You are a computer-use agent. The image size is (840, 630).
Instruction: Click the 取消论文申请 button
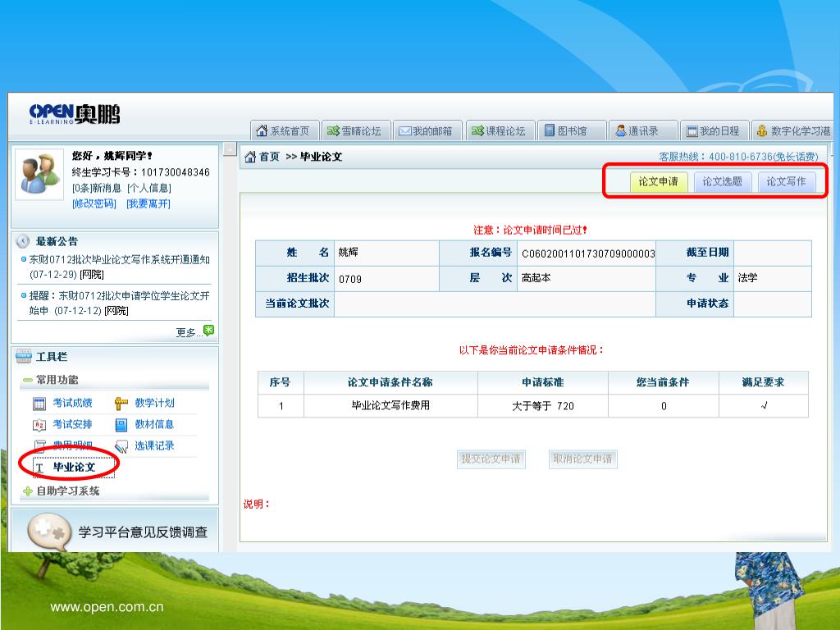click(583, 459)
